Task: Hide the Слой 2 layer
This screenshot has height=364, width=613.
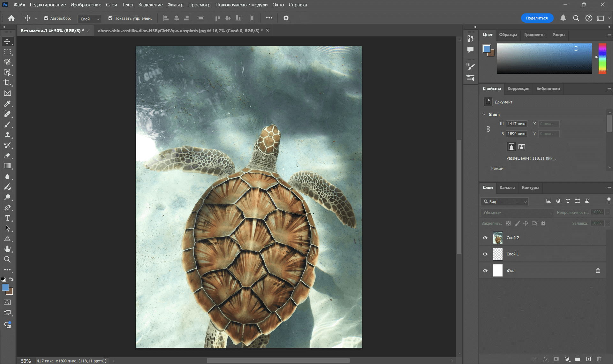Action: click(x=485, y=238)
